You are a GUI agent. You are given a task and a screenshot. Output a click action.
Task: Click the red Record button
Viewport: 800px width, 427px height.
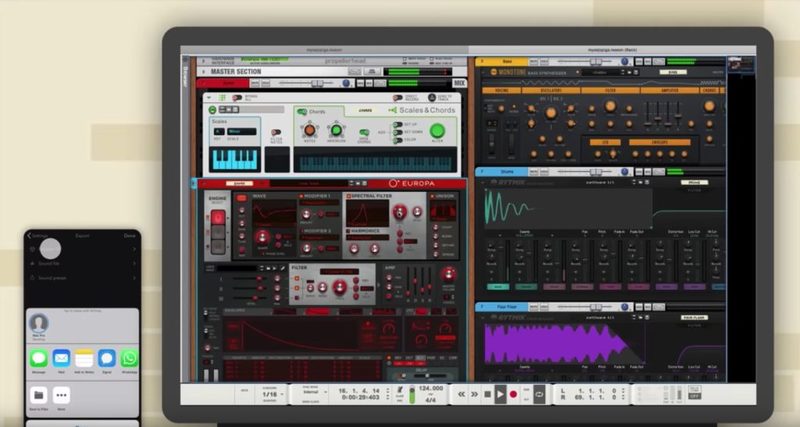coord(514,394)
